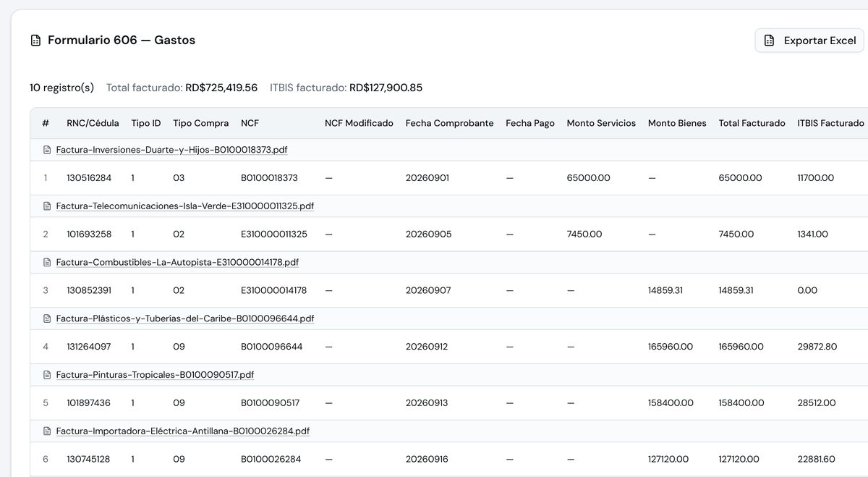Select NCF cell B0100018373
Viewport: 868px width, 477px height.
(269, 178)
